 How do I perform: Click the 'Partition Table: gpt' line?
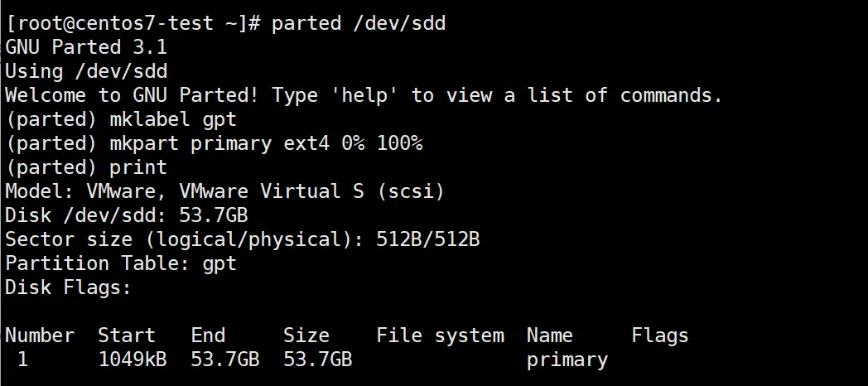(121, 263)
